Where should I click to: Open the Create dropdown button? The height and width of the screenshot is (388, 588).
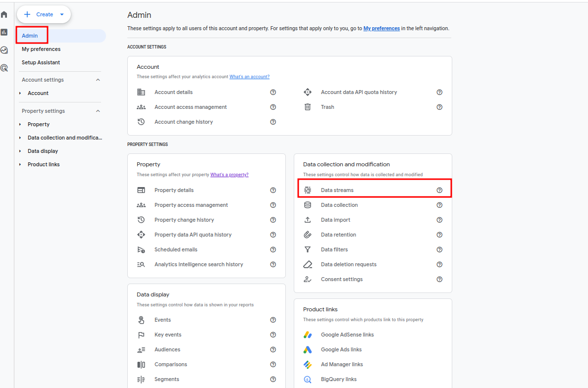44,14
